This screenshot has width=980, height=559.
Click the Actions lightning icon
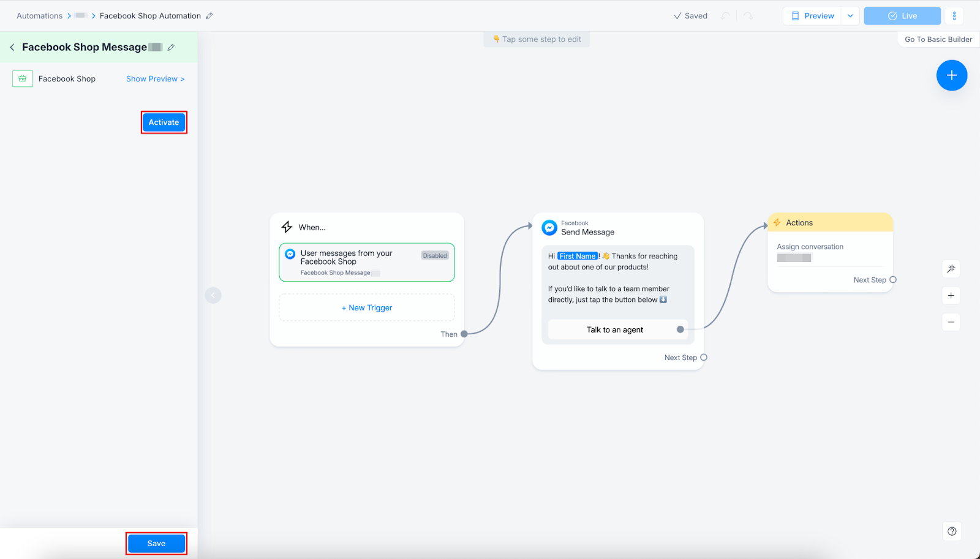coord(777,222)
